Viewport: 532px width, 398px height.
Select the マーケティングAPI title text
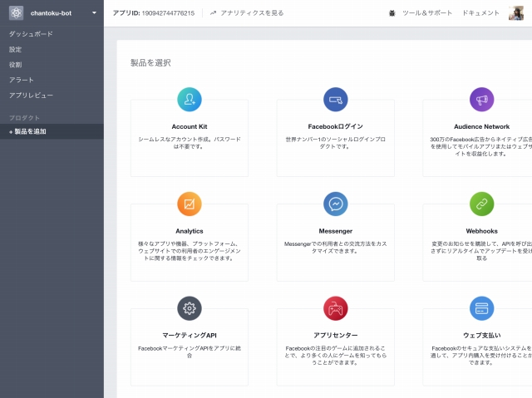pyautogui.click(x=190, y=336)
